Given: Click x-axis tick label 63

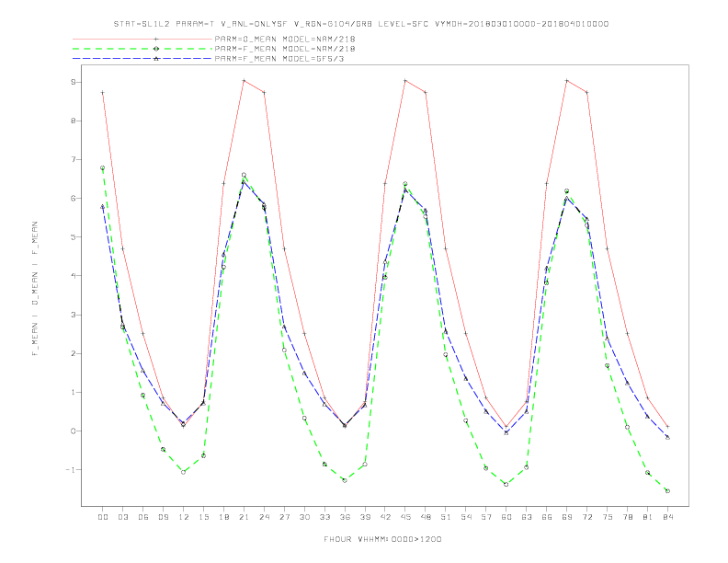Looking at the screenshot, I should click(x=527, y=517).
